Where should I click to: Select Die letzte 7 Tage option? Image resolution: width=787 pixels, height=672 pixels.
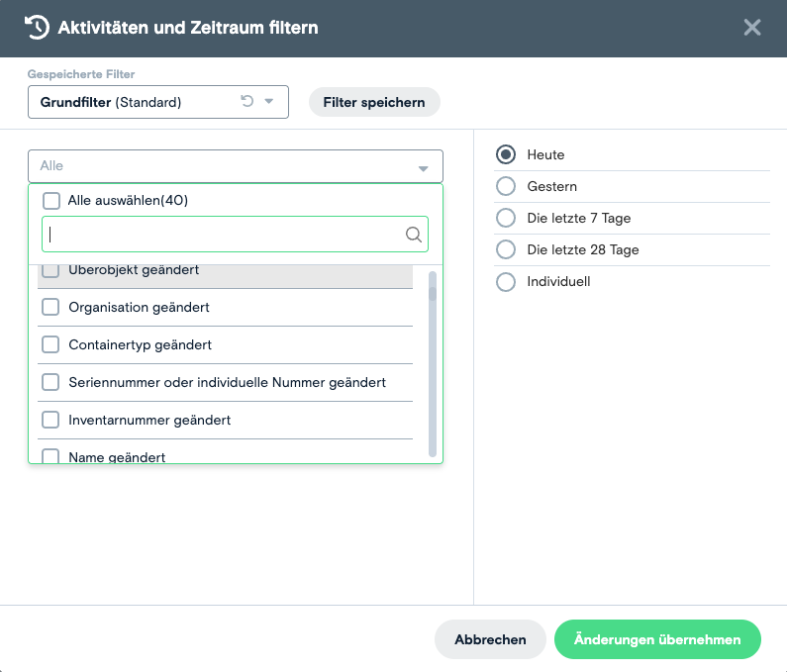(506, 218)
